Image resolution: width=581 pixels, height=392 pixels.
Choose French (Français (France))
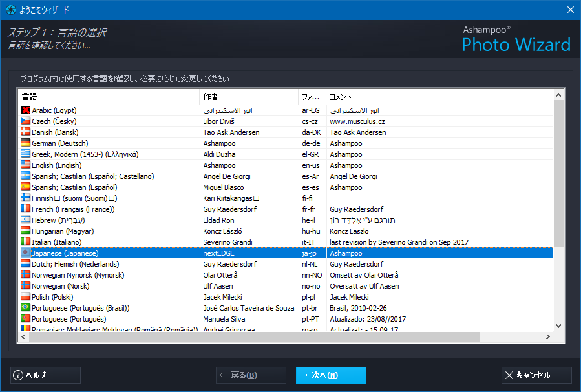[286, 209]
